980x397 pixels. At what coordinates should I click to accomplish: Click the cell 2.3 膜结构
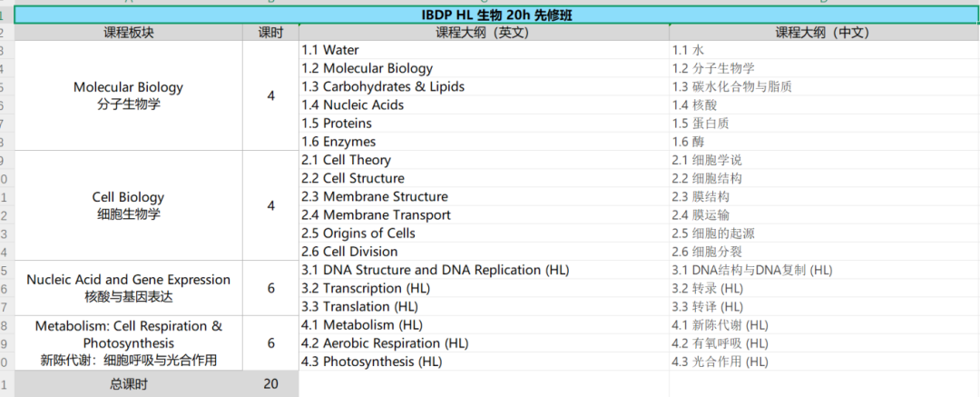click(824, 196)
